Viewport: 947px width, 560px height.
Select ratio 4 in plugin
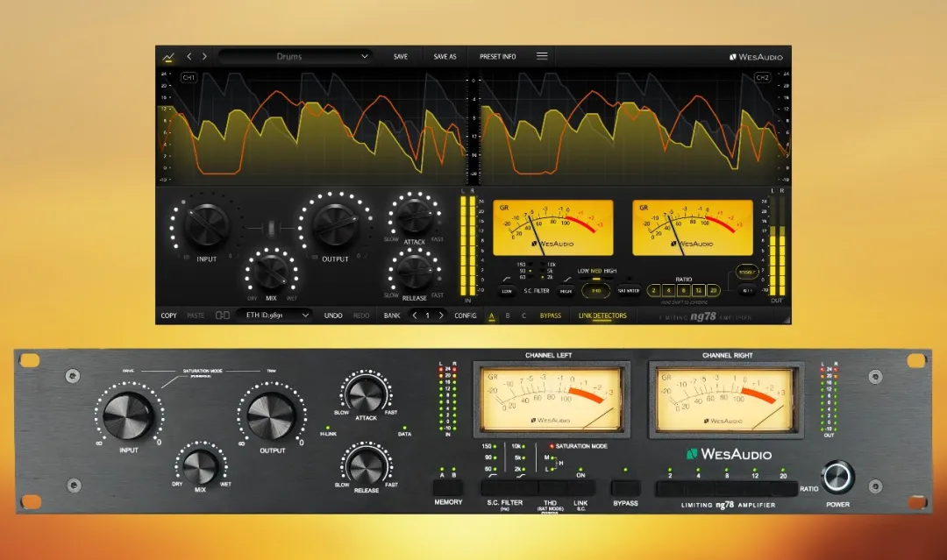668,290
